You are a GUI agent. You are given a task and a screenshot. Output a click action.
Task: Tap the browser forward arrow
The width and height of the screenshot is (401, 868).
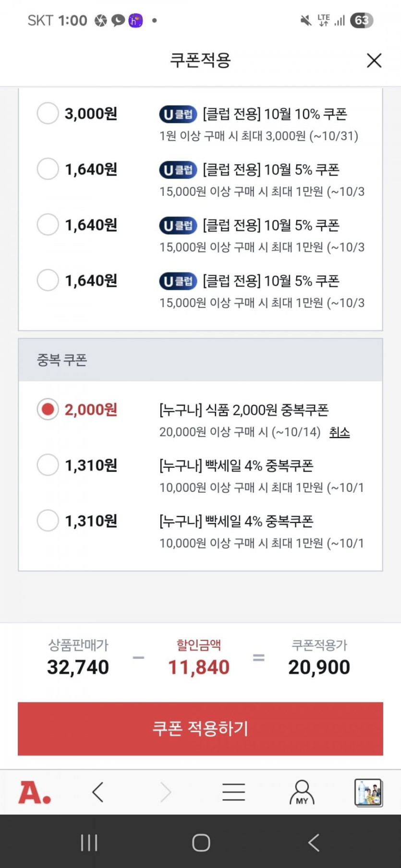pos(166,792)
